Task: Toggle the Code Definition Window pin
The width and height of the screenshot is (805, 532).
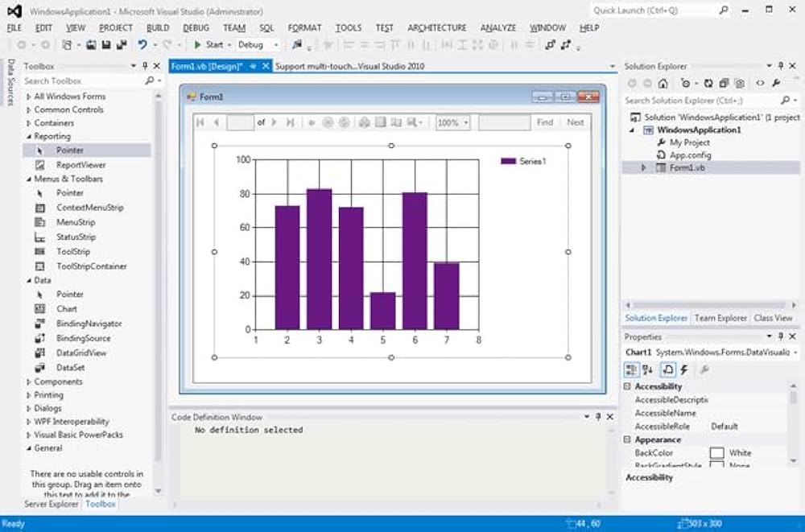Action: tap(597, 417)
